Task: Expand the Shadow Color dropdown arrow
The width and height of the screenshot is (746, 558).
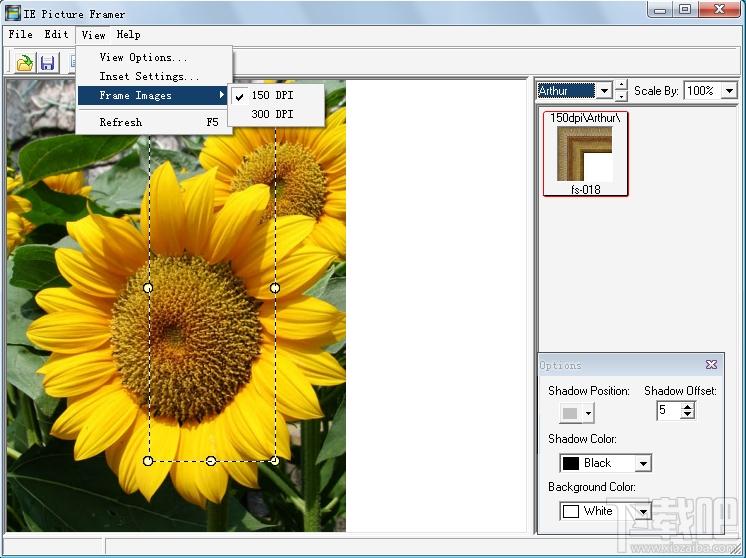Action: [x=643, y=463]
